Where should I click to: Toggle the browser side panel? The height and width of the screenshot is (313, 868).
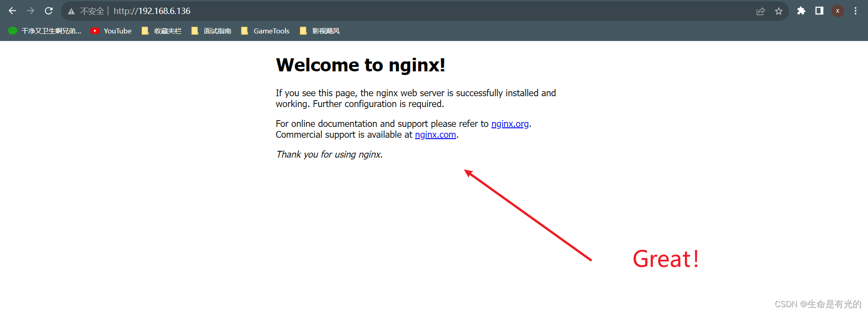(x=819, y=11)
